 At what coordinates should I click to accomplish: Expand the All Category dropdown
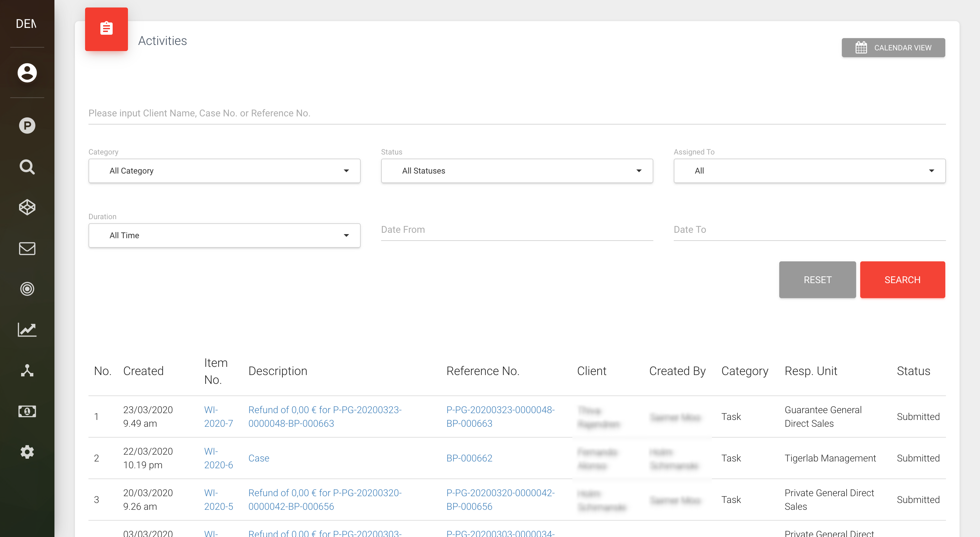(x=224, y=171)
